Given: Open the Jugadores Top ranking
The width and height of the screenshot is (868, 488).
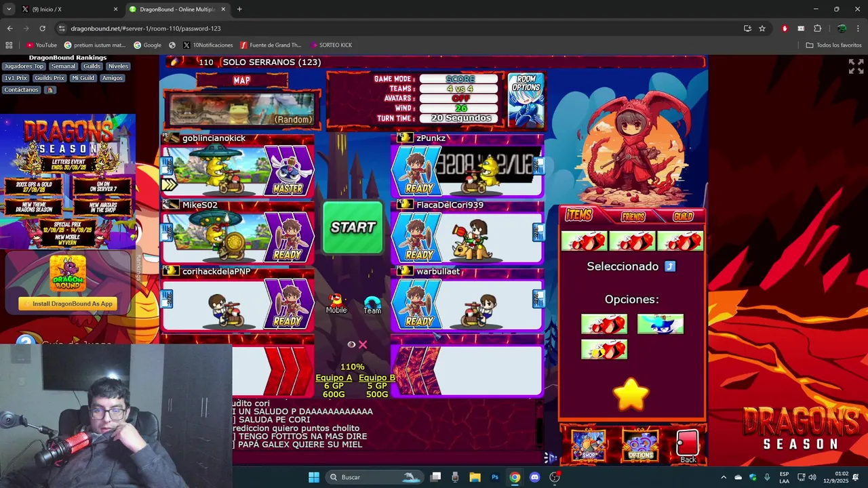Looking at the screenshot, I should pyautogui.click(x=24, y=66).
